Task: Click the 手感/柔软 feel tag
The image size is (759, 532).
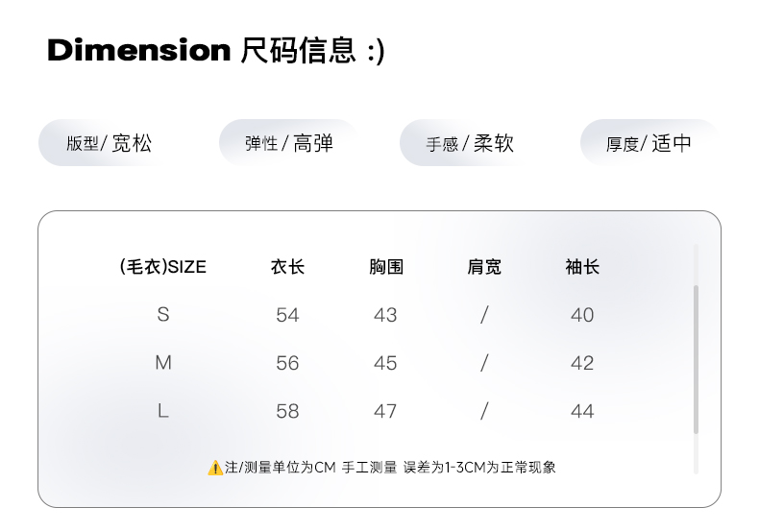Action: pyautogui.click(x=470, y=143)
